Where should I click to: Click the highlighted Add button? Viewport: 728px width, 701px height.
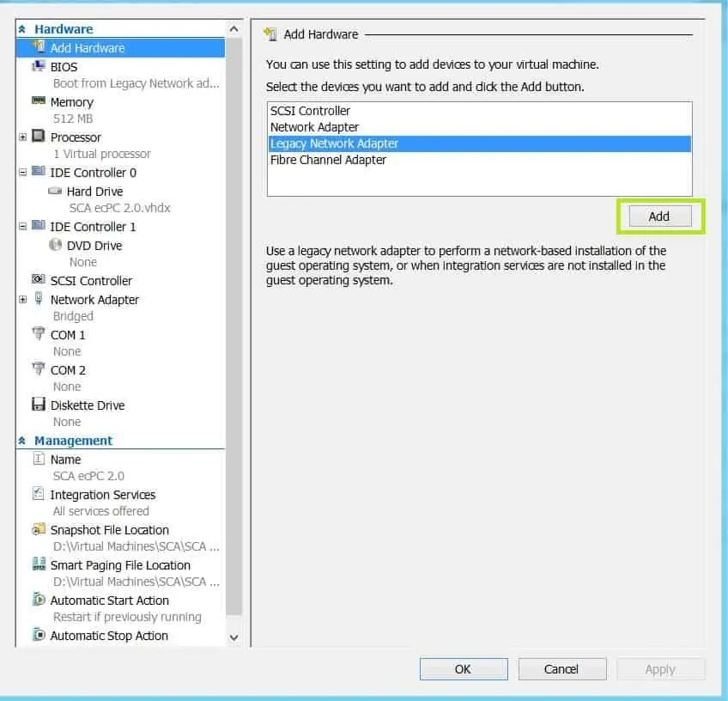pyautogui.click(x=658, y=216)
